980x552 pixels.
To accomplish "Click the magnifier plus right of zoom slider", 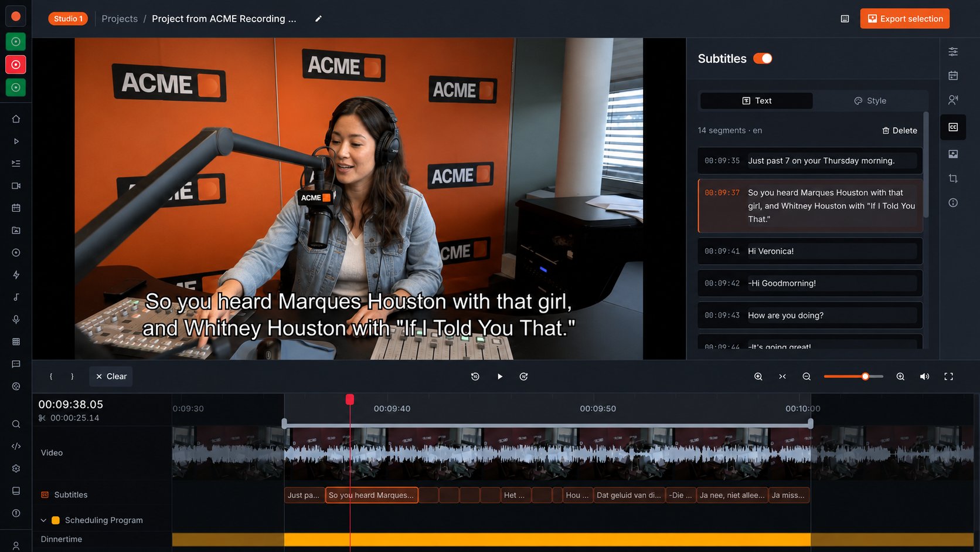I will point(900,377).
